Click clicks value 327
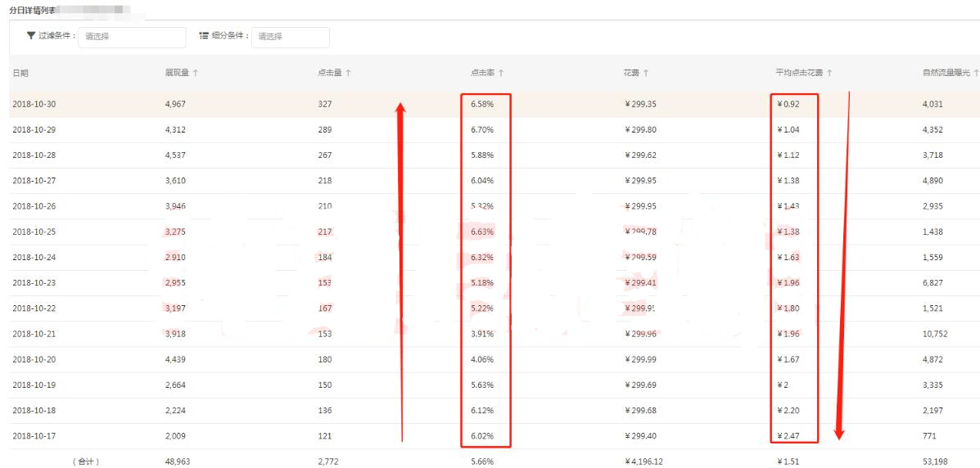 click(x=324, y=105)
